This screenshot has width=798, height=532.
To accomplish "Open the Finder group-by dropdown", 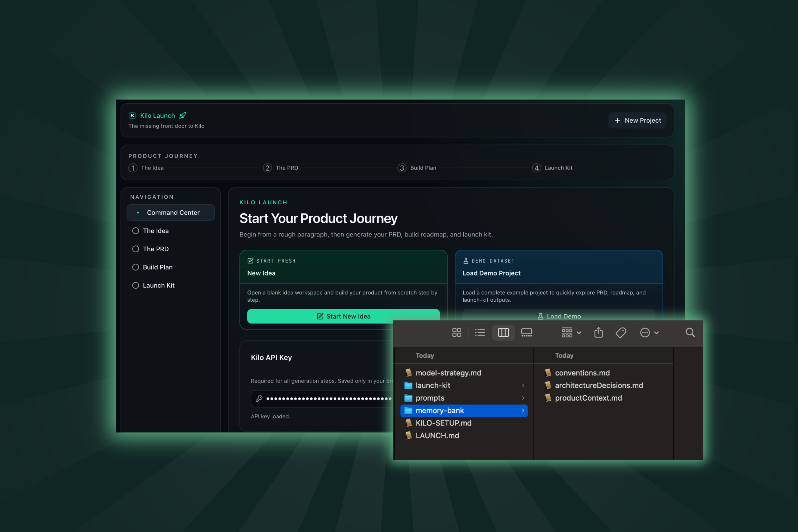I will coord(571,332).
